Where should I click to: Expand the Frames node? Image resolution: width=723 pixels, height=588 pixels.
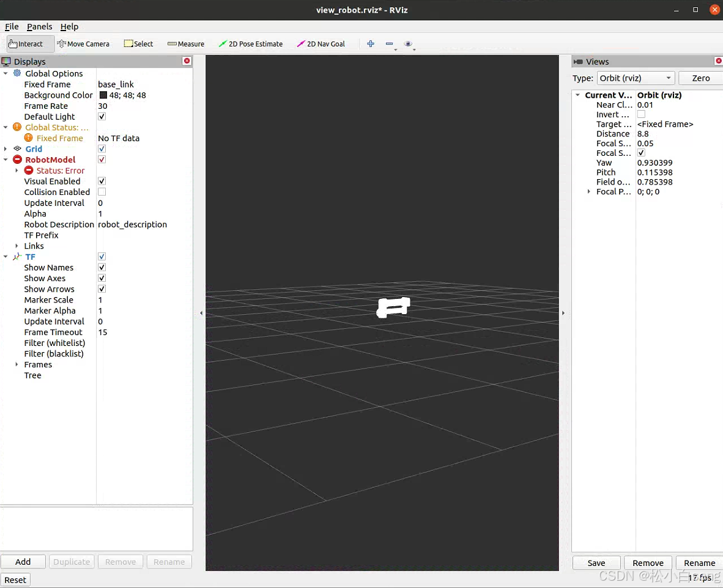pos(17,364)
